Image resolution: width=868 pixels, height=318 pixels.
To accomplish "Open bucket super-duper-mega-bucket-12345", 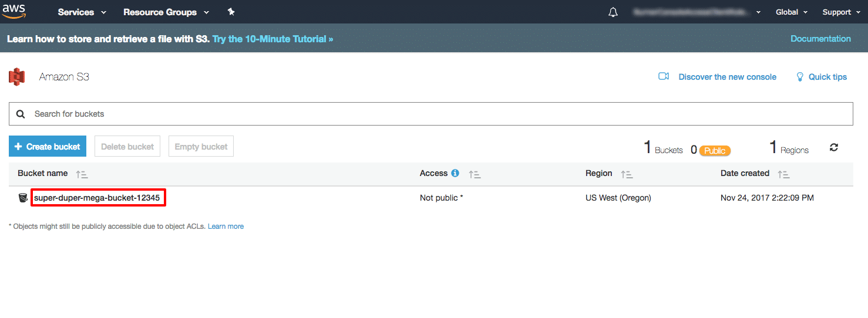I will click(97, 198).
